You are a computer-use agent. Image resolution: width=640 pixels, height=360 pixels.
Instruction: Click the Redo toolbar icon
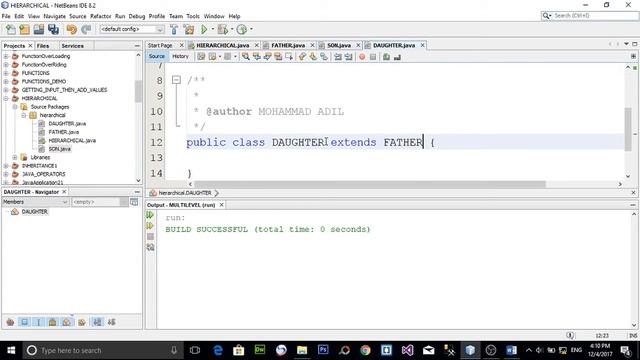coord(86,29)
